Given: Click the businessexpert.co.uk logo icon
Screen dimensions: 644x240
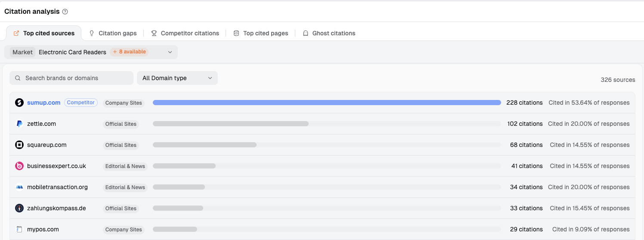Looking at the screenshot, I should point(19,166).
